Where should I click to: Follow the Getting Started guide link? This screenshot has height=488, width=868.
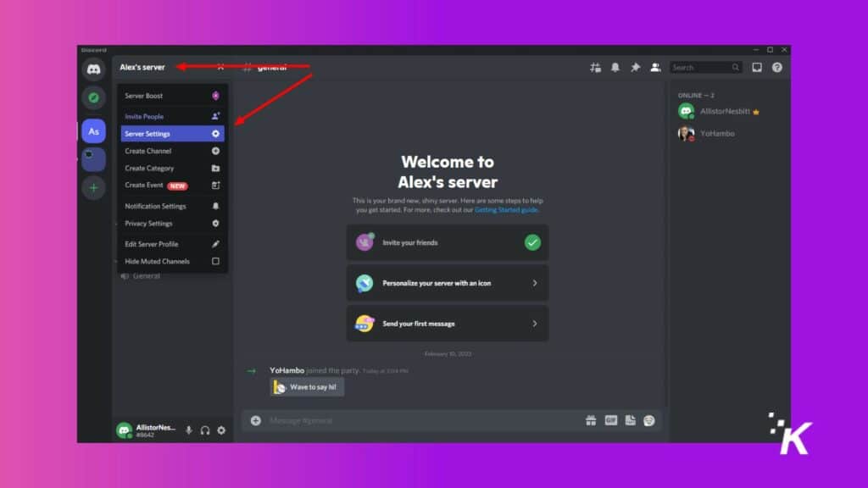click(506, 210)
